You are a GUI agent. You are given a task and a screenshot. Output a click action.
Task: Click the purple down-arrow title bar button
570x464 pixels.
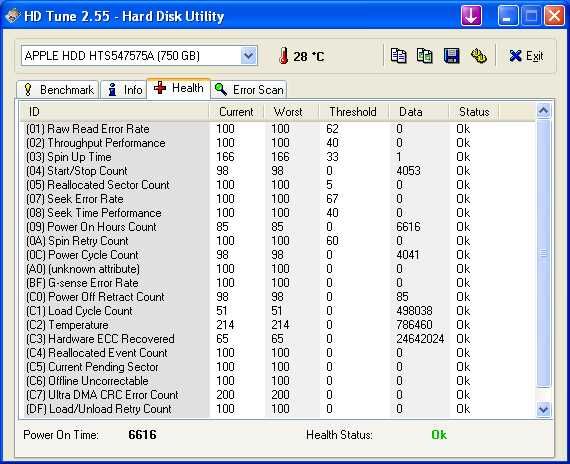pos(471,16)
